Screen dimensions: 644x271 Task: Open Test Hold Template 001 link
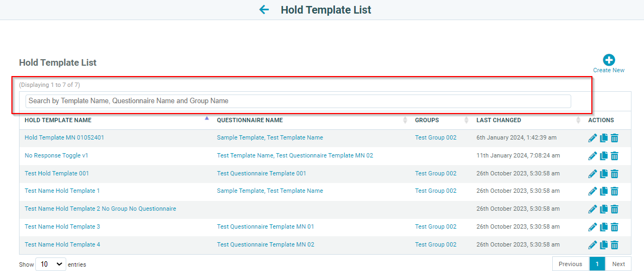pyautogui.click(x=56, y=173)
